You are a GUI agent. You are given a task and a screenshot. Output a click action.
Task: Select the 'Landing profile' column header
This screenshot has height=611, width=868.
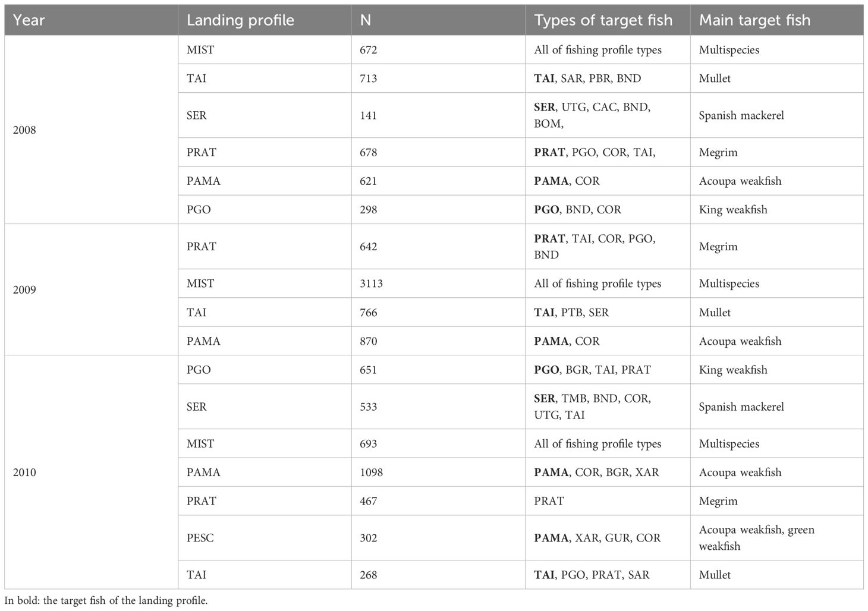(x=240, y=20)
